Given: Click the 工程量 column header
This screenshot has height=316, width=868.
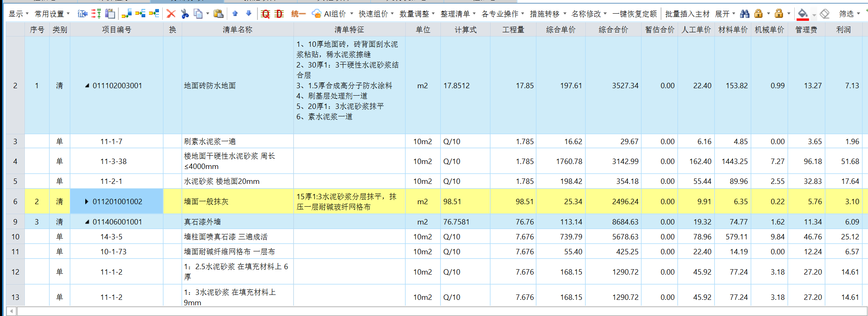Looking at the screenshot, I should 513,30.
